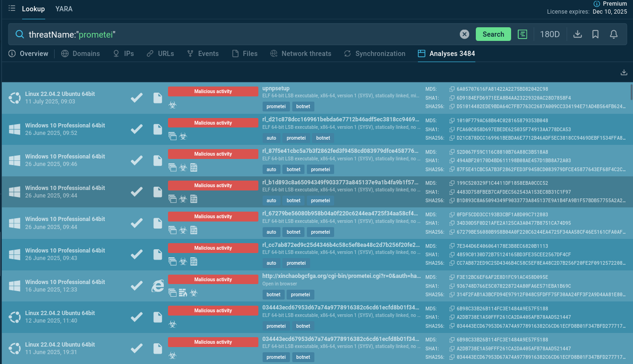633x364 pixels.
Task: Bookmark the current search query
Action: click(x=595, y=34)
